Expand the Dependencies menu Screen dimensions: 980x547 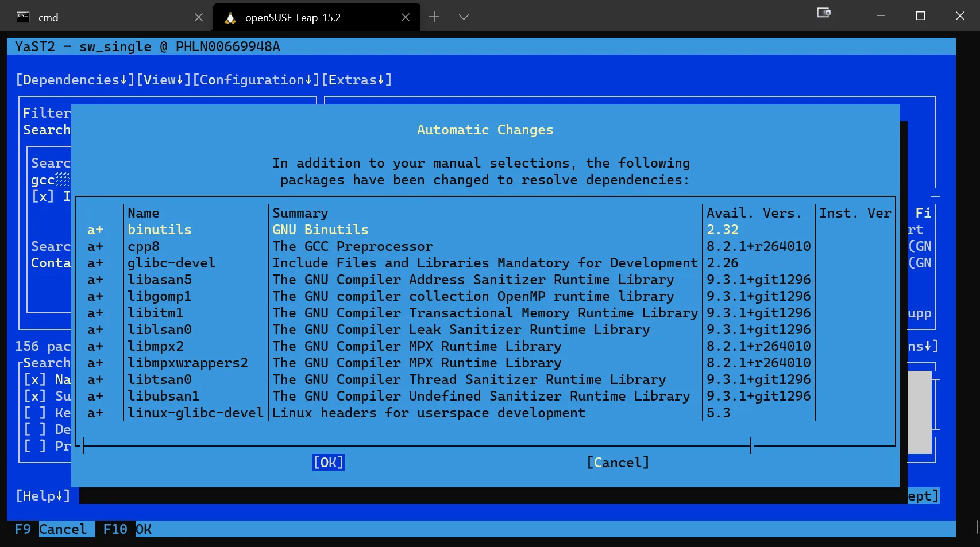tap(75, 80)
